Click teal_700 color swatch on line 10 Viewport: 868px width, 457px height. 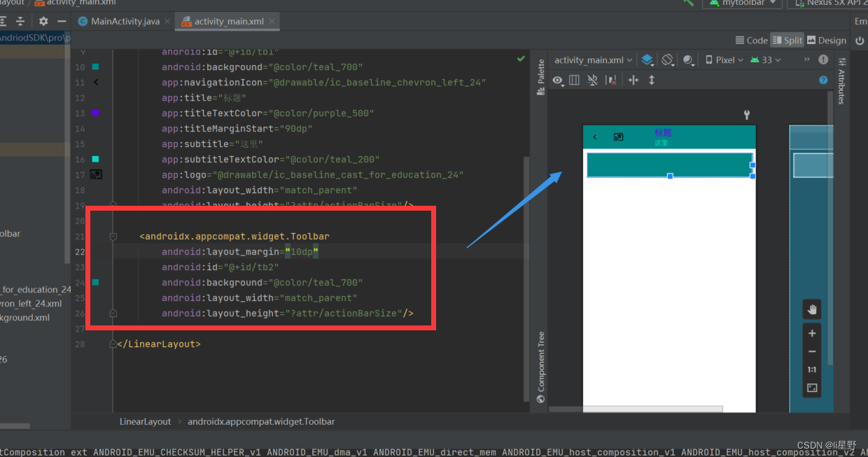[95, 67]
